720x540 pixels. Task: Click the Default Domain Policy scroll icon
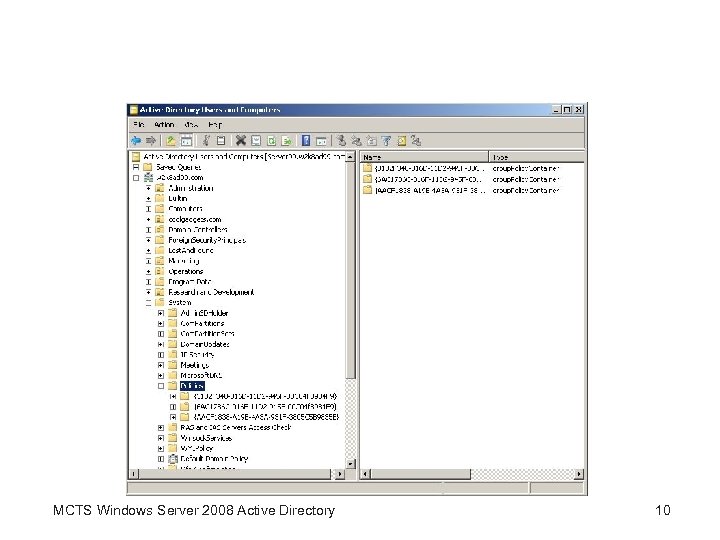[173, 459]
